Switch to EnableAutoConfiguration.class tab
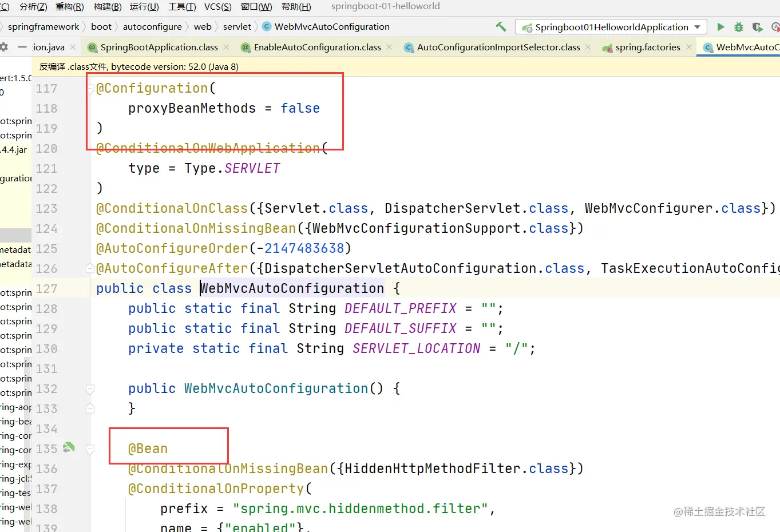This screenshot has width=780, height=532. tap(318, 47)
